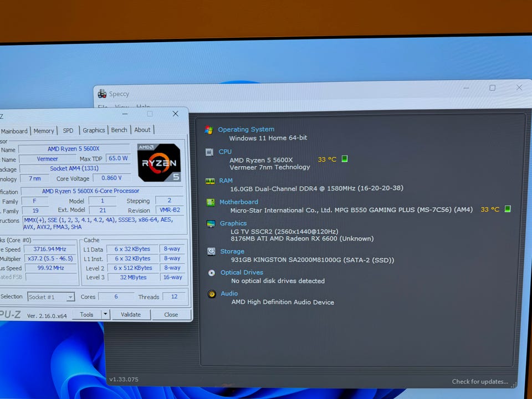
Task: Switch to the SPD tab in CPU-Z
Action: pyautogui.click(x=68, y=130)
